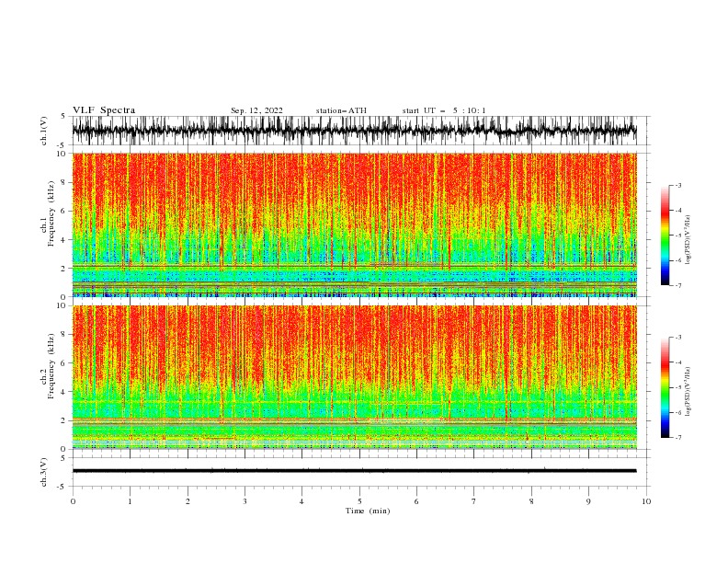Image resolution: width=728 pixels, height=563 pixels.
Task: Click the "10" label on the time axis
Action: pos(646,501)
